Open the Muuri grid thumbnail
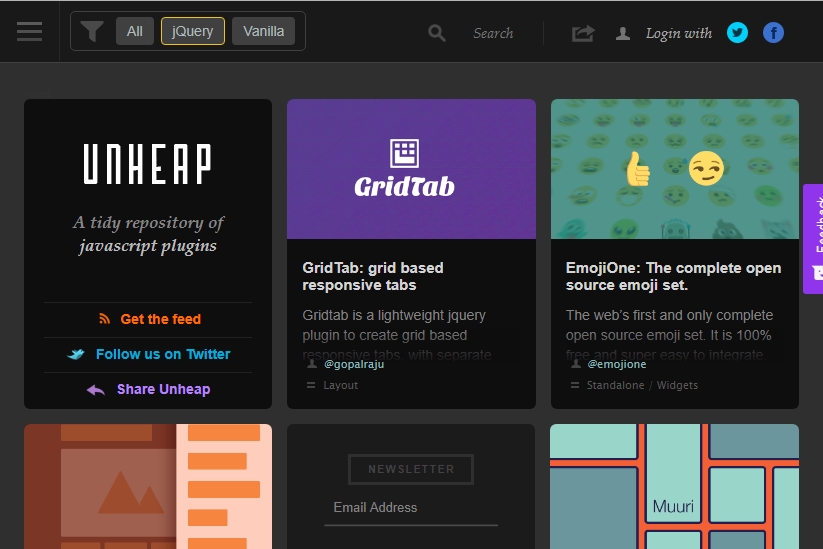823x549 pixels. (x=674, y=487)
